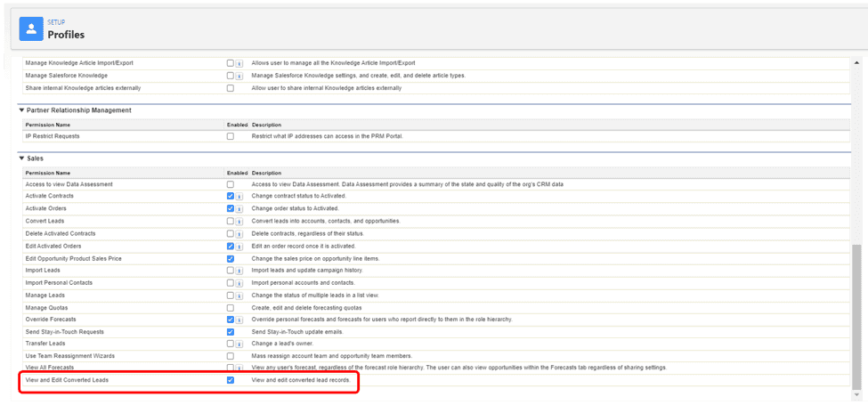Enable Manage Salesforce Knowledge checkbox
This screenshot has height=405, width=868.
(x=231, y=76)
